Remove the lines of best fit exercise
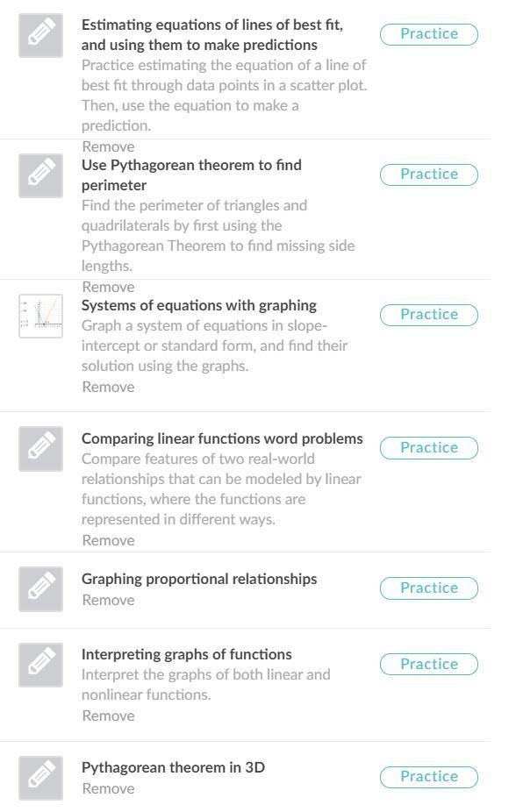This screenshot has width=516, height=812. click(x=108, y=146)
